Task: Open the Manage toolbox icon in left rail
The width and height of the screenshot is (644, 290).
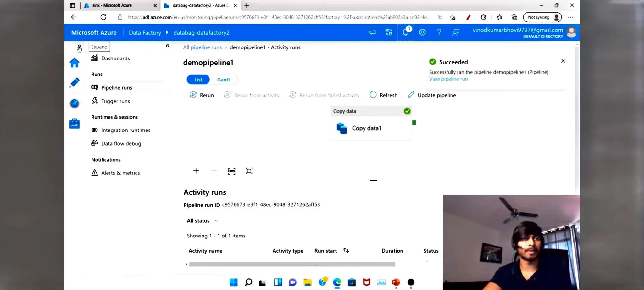Action: pos(75,124)
